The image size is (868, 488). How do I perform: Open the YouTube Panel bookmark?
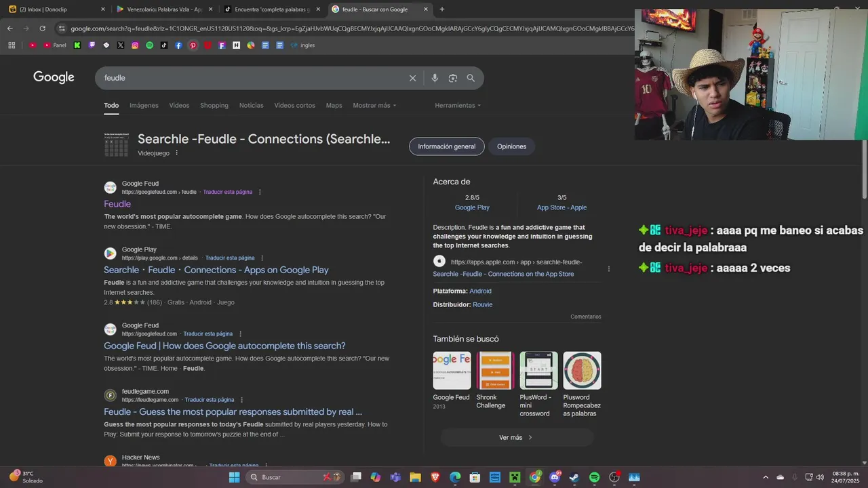pos(55,45)
